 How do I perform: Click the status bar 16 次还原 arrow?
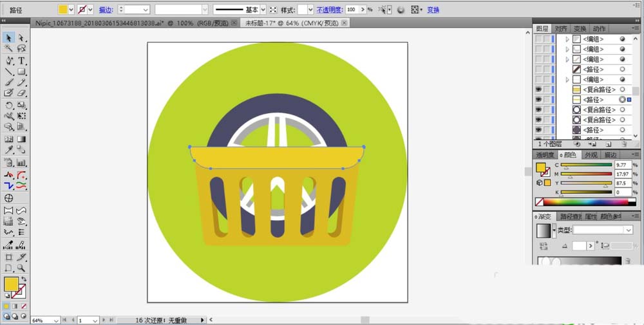pyautogui.click(x=202, y=320)
